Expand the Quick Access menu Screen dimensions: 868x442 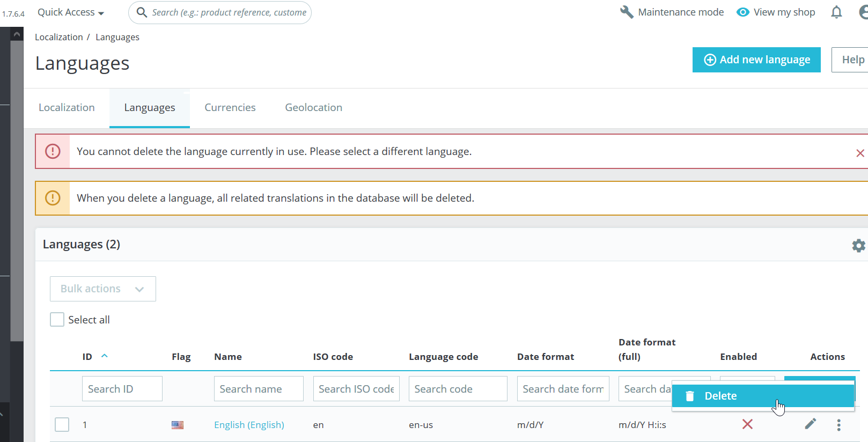[x=70, y=12]
